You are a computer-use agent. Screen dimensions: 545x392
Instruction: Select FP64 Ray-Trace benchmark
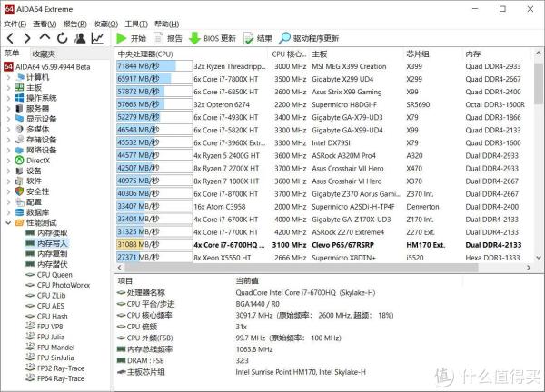(x=55, y=378)
